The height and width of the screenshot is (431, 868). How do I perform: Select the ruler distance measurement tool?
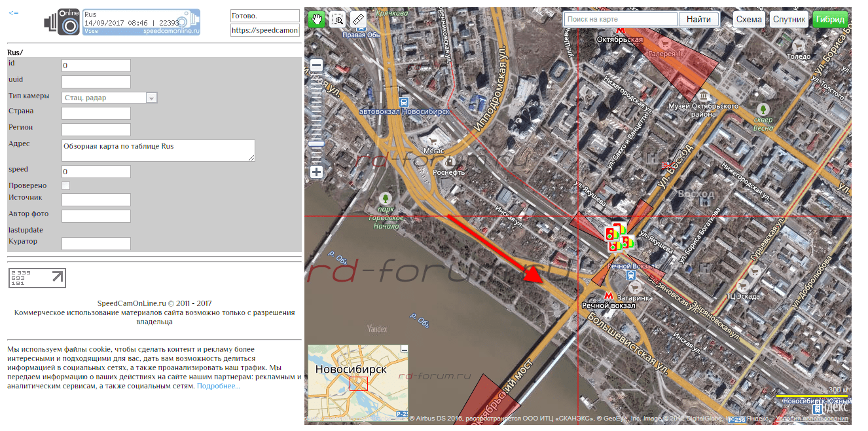(x=358, y=19)
